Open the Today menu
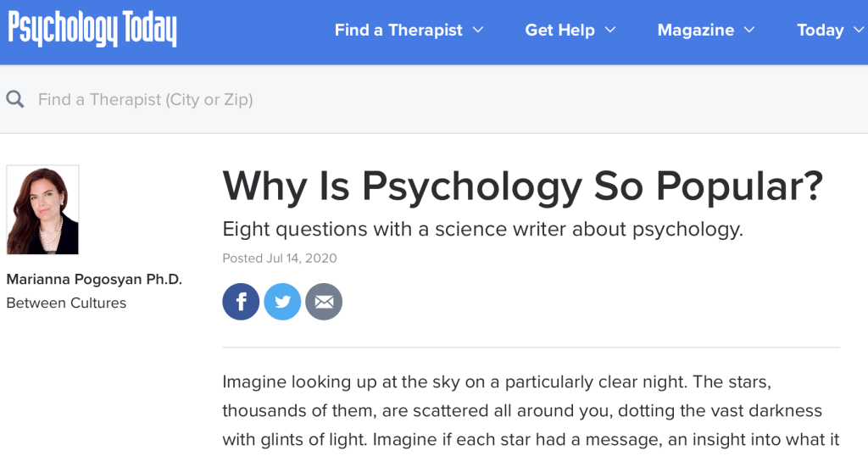The height and width of the screenshot is (456, 868). [x=820, y=31]
